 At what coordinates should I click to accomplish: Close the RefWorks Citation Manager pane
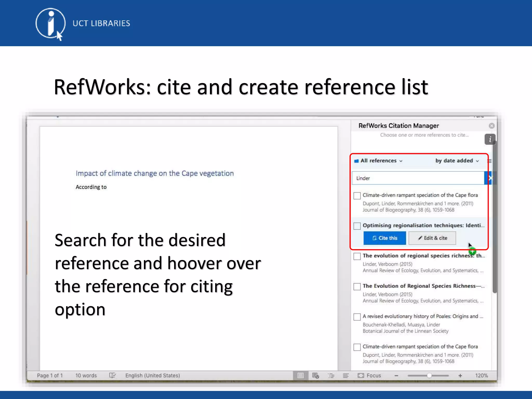click(491, 126)
